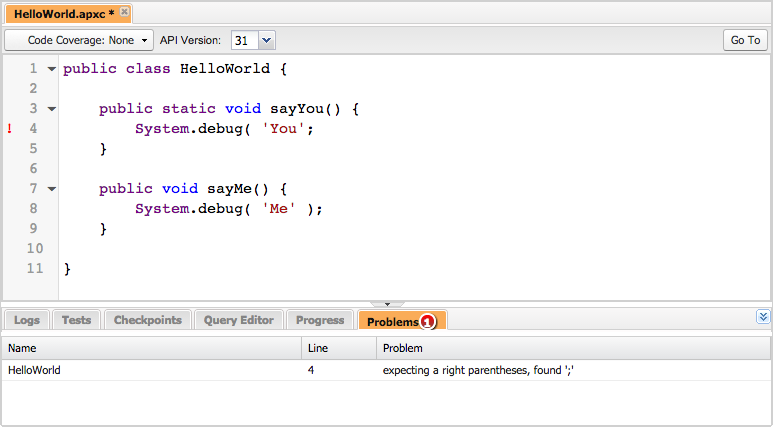Open the Checkpoints tab
773x427 pixels.
tap(148, 320)
